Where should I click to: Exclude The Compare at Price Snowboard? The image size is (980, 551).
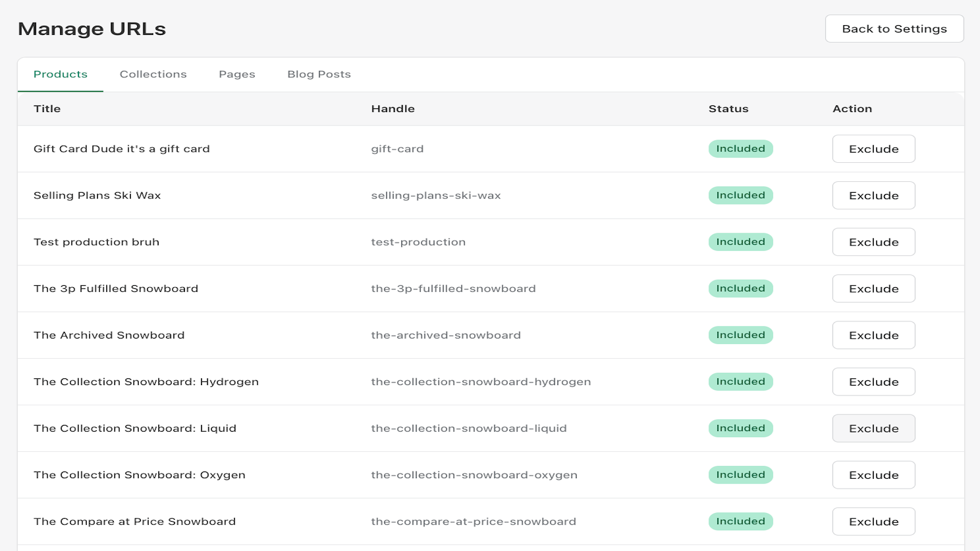point(873,521)
